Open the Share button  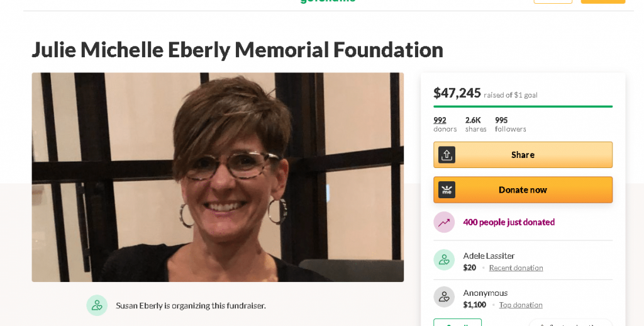pyautogui.click(x=523, y=155)
